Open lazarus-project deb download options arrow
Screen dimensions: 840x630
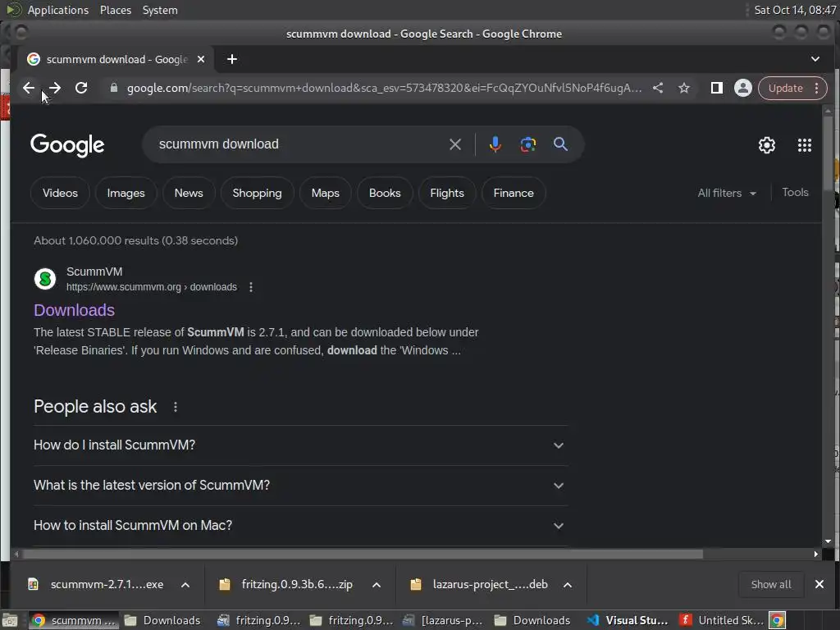[x=568, y=585]
